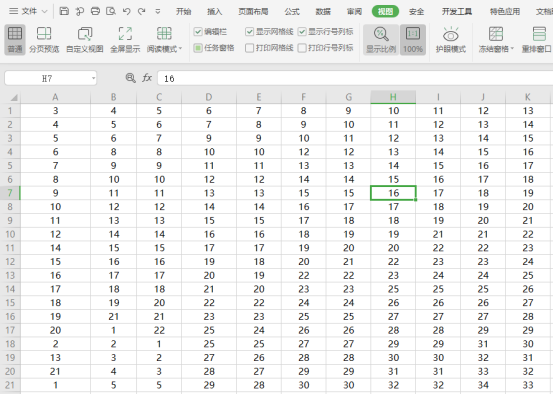Click the undo arrow icon
The width and height of the screenshot is (554, 394).
(x=126, y=11)
